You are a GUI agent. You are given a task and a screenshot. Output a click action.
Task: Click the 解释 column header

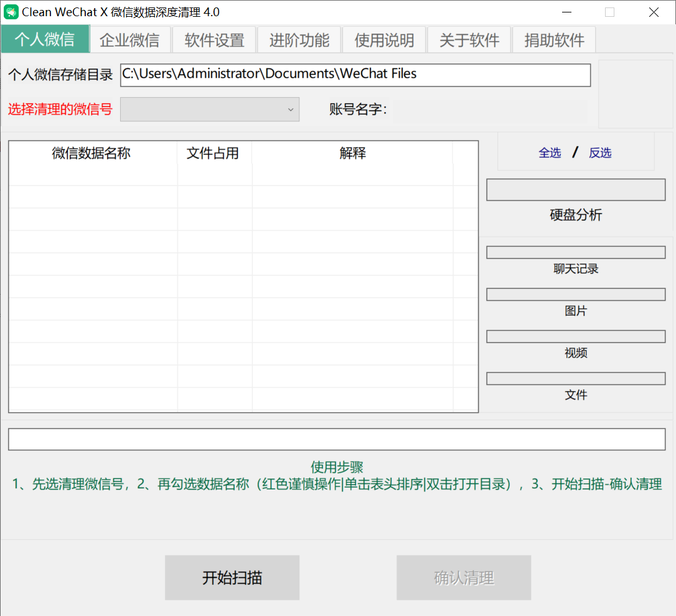click(x=352, y=153)
